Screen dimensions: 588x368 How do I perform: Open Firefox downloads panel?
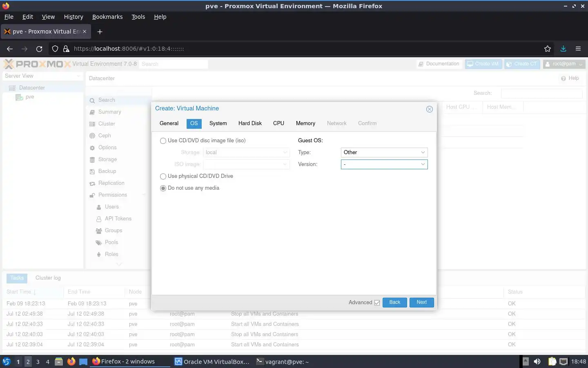pos(563,49)
